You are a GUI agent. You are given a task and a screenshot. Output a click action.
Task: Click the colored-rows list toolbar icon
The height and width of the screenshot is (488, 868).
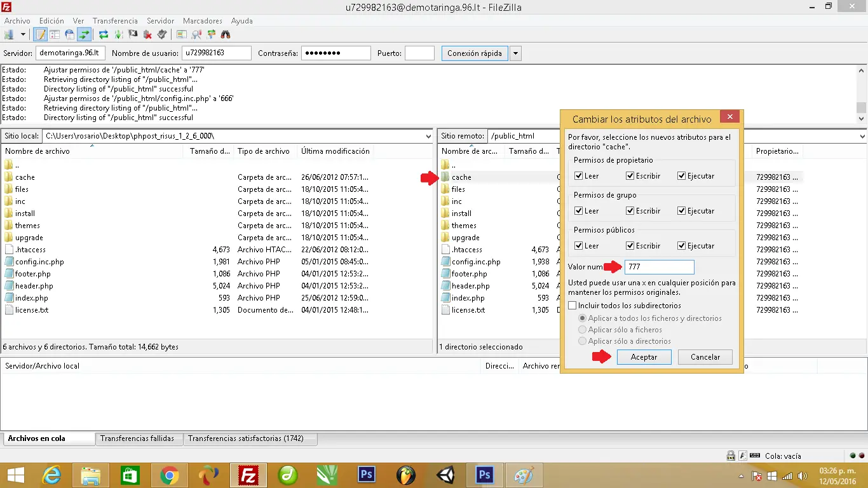(182, 34)
